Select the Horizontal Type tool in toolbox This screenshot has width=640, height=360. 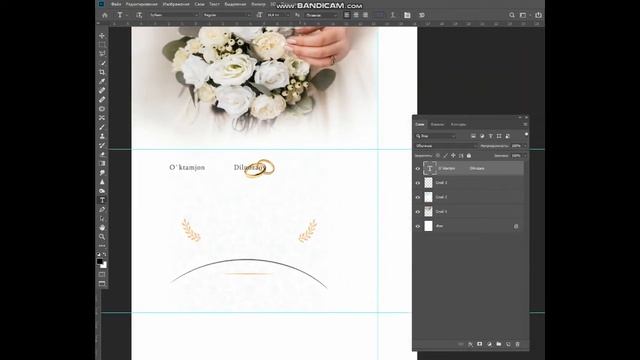(x=102, y=200)
